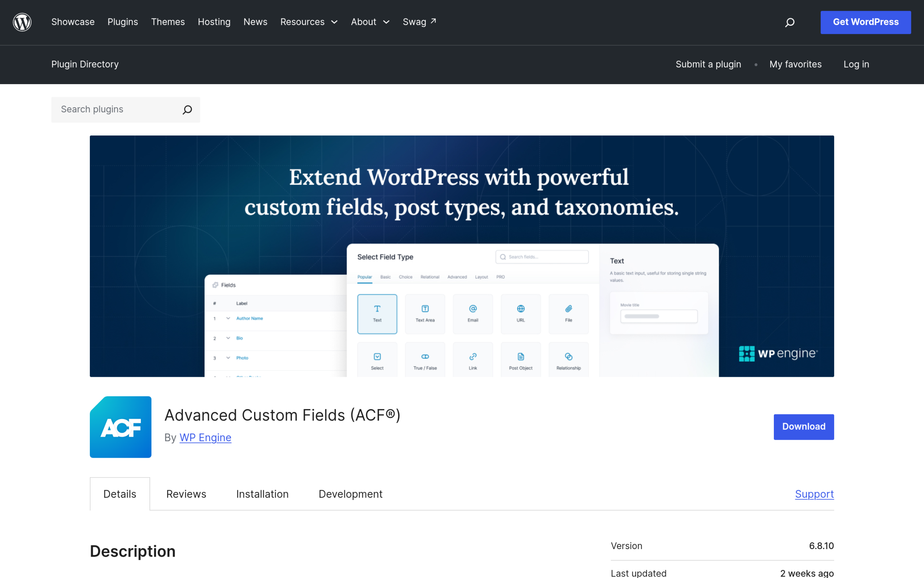Click the Resources menu label
Screen dimensions: 924x578
302,22
